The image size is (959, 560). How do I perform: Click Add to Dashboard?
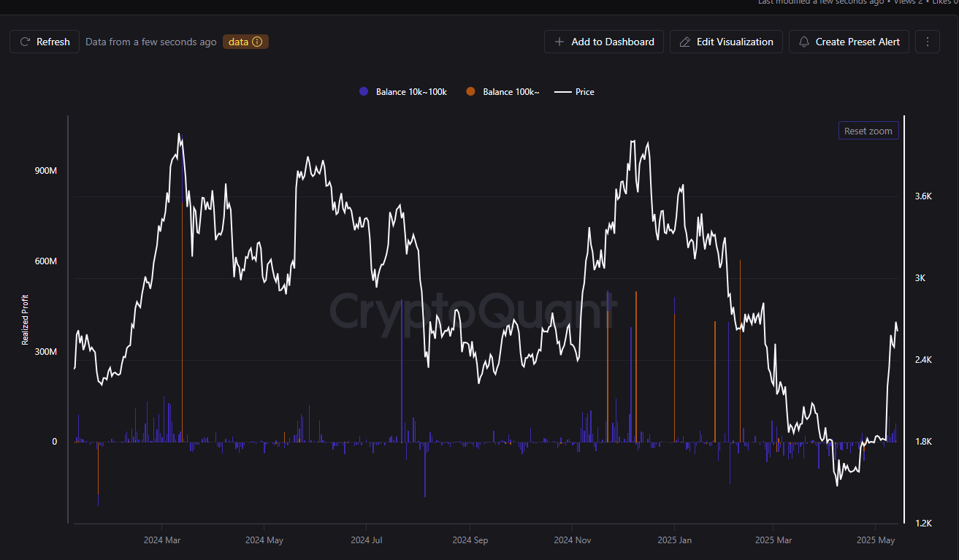pyautogui.click(x=603, y=42)
